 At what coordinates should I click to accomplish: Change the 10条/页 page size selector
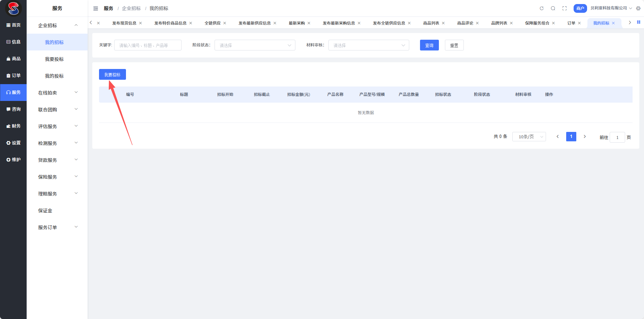point(529,137)
